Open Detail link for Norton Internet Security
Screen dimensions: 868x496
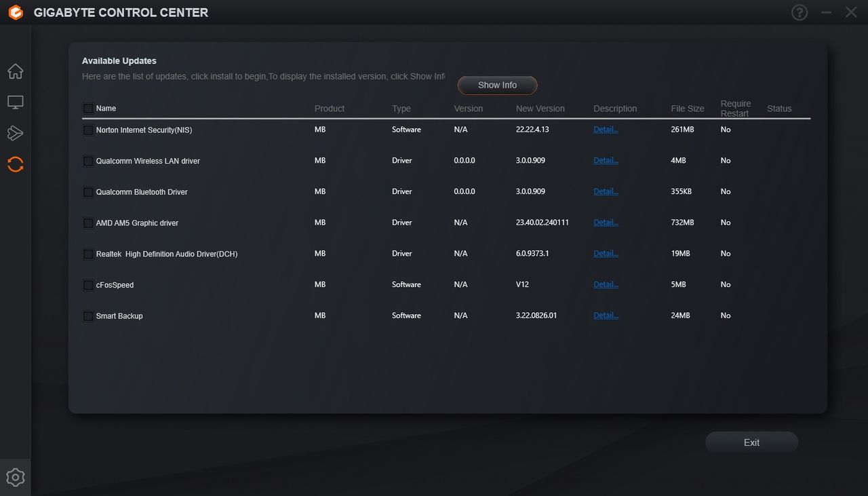coord(606,130)
